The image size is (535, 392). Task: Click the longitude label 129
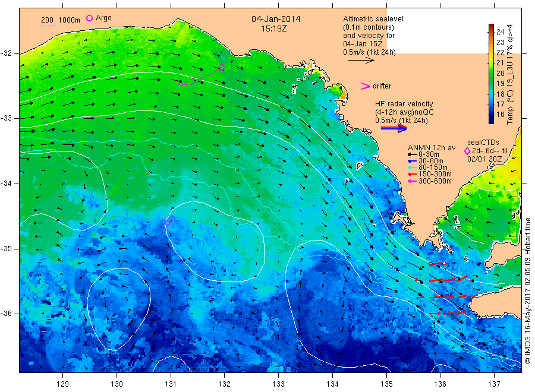[x=63, y=384]
